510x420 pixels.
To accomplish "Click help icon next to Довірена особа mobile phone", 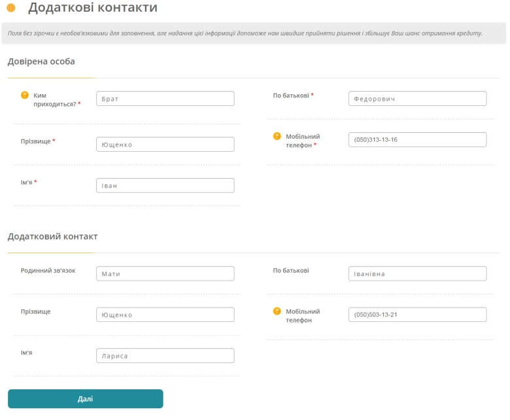I will [x=277, y=137].
